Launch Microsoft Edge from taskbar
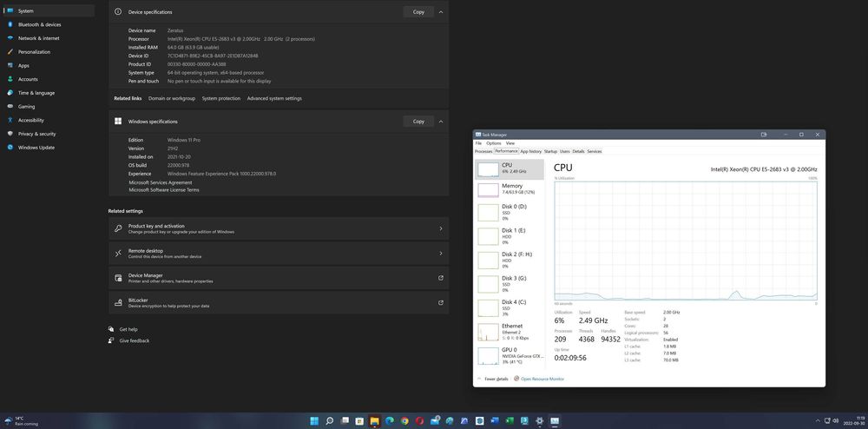The height and width of the screenshot is (429, 868). point(389,421)
